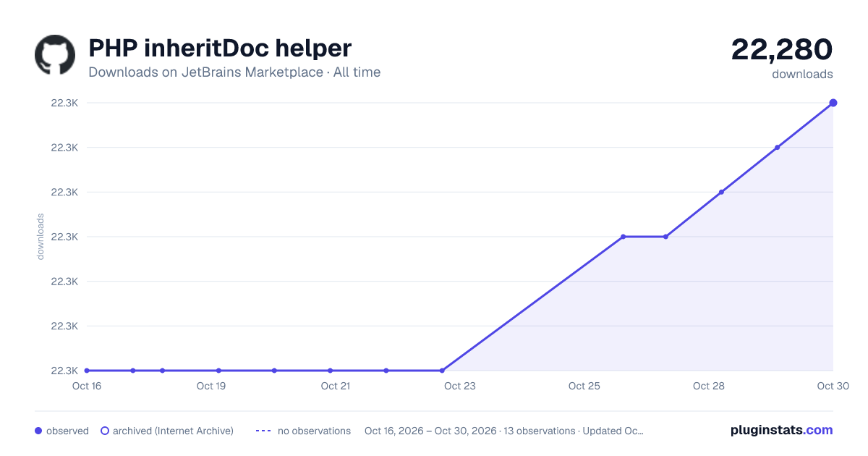Screen dimensions: 868x456
Task: Click the vertical downloads axis title
Action: pyautogui.click(x=41, y=237)
